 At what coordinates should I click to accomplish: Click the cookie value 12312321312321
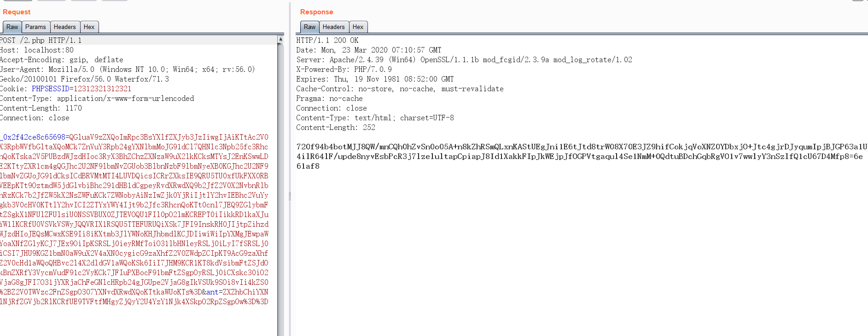pos(103,89)
